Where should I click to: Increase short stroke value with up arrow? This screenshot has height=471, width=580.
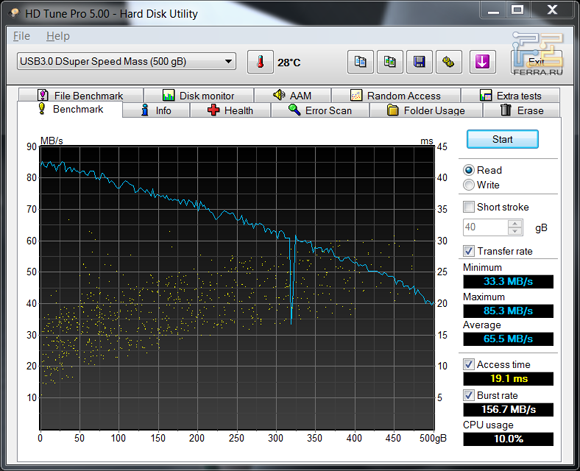(515, 223)
